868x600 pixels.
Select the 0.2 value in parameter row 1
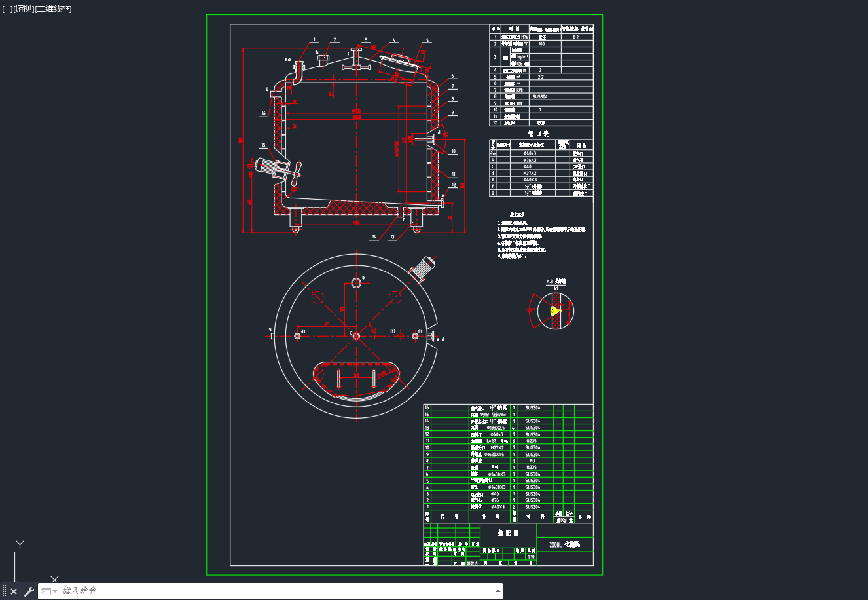576,37
